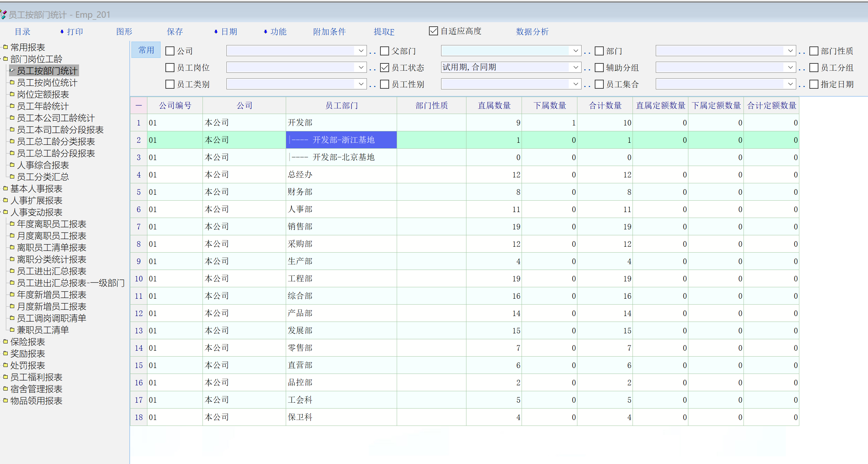868x464 pixels.
Task: Click the 兼职员工清单 report node icon
Action: (12, 330)
